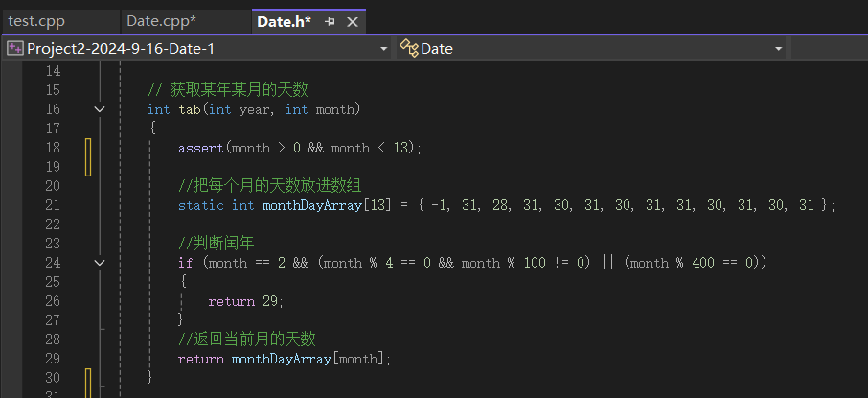Click the comment 判断闰年

tap(216, 244)
